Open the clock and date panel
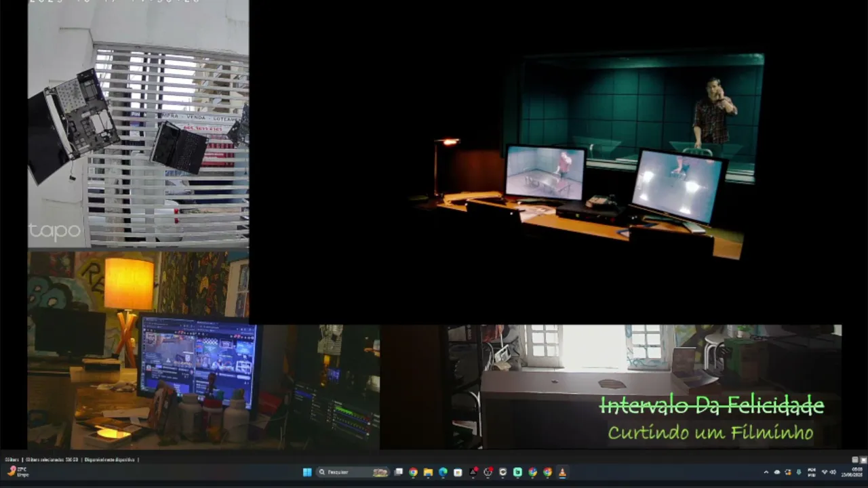Screen dimensions: 868x488 [853, 472]
